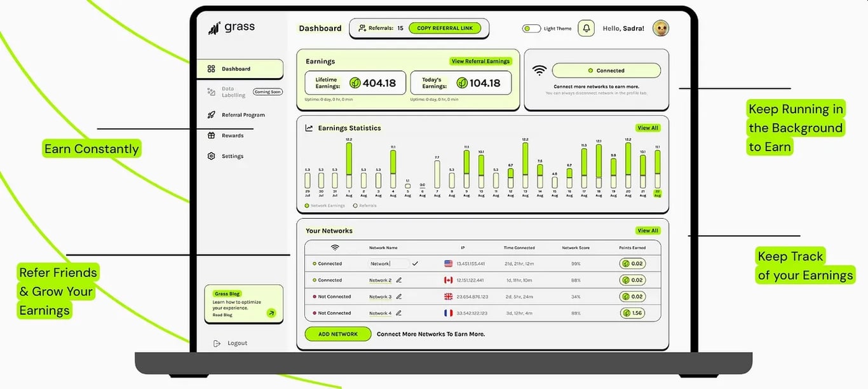Open Referral Program in sidebar
Screen dimensions: 868x389
point(236,115)
